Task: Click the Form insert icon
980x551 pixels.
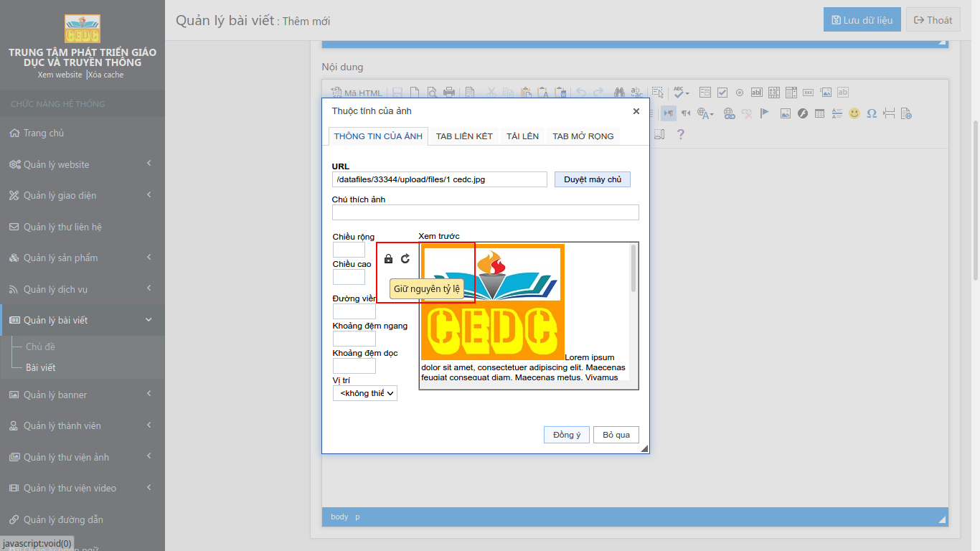Action: click(x=705, y=93)
